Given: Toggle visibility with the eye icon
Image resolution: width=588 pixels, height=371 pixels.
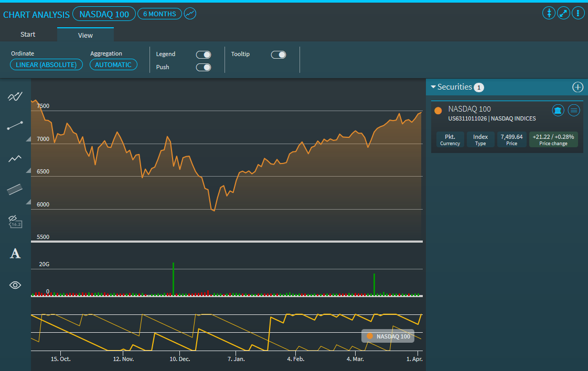Looking at the screenshot, I should pos(15,285).
